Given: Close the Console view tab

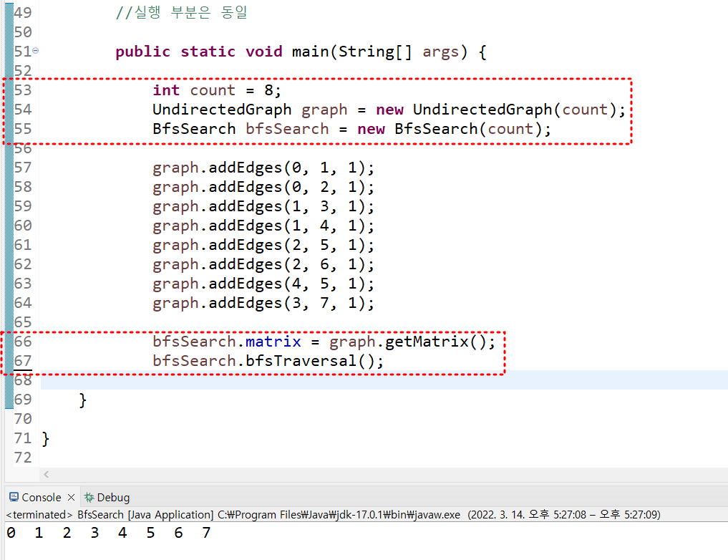Looking at the screenshot, I should click(71, 497).
